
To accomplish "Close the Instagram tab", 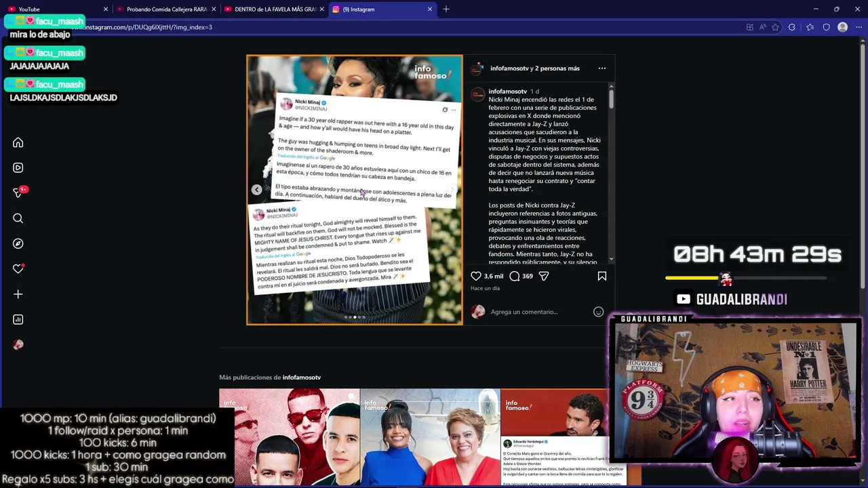I will [x=429, y=9].
